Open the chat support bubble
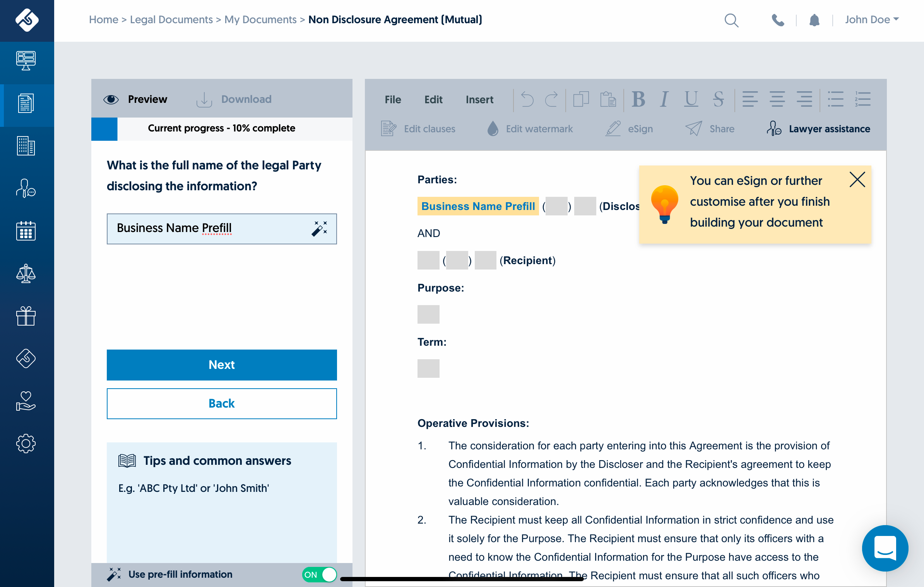This screenshot has width=924, height=587. tap(885, 548)
